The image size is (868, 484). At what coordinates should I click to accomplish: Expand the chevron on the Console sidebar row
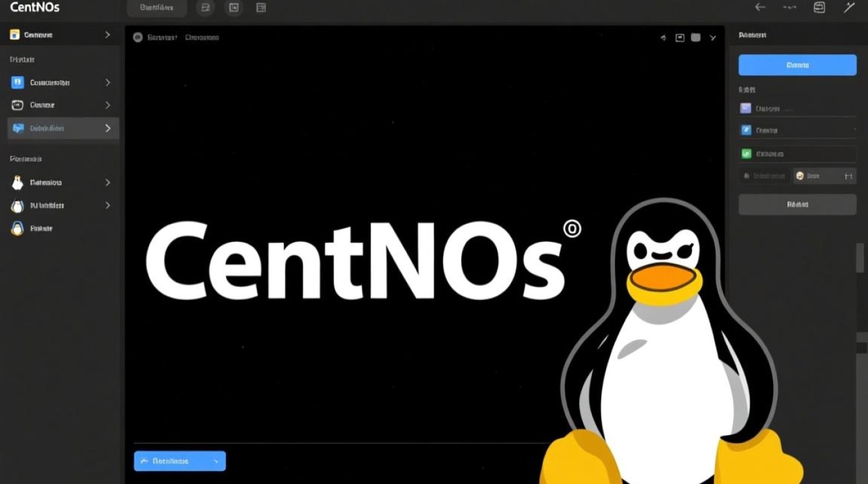point(108,105)
